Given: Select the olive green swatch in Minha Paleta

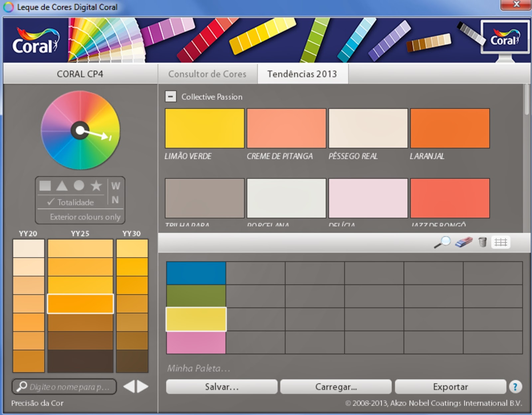Looking at the screenshot, I should coord(196,296).
